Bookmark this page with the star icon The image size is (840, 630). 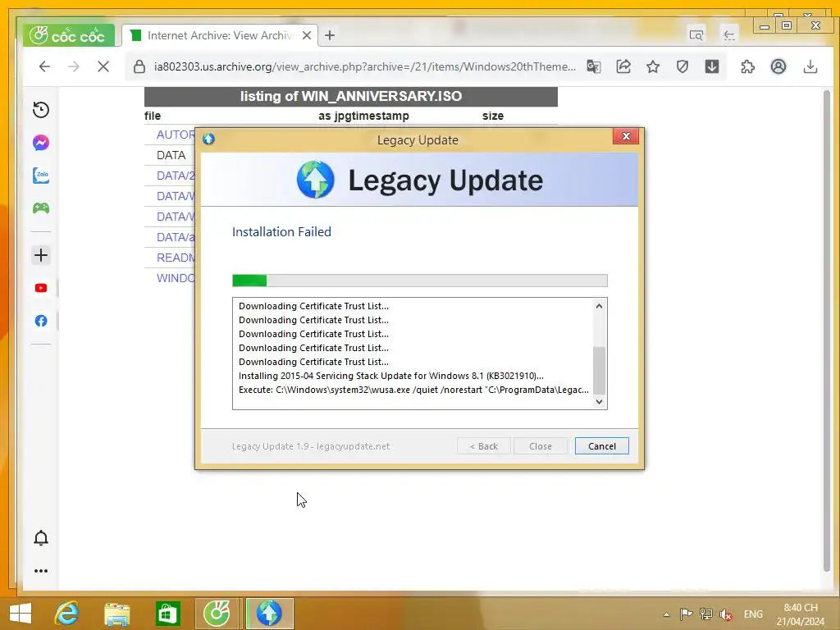652,66
